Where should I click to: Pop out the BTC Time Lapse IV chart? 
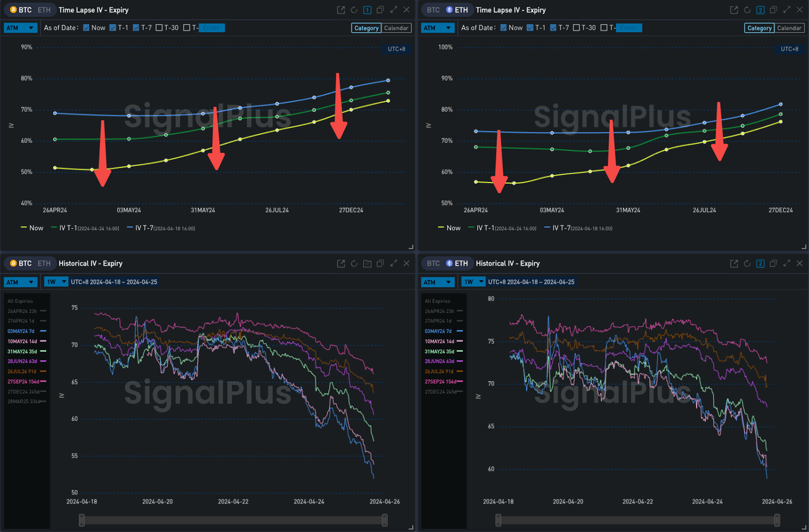point(341,10)
